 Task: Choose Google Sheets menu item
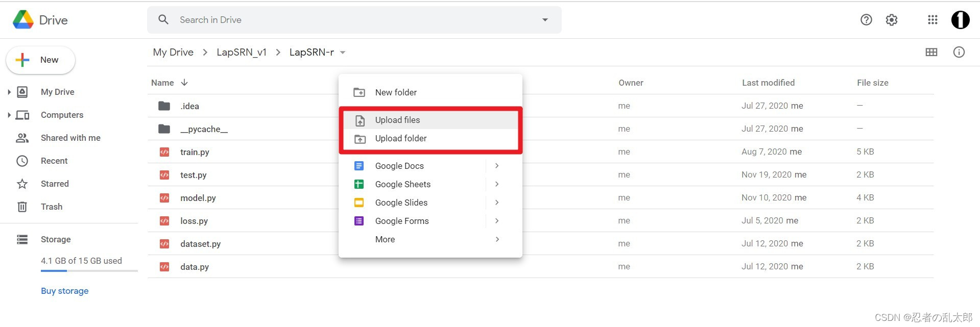(431, 184)
